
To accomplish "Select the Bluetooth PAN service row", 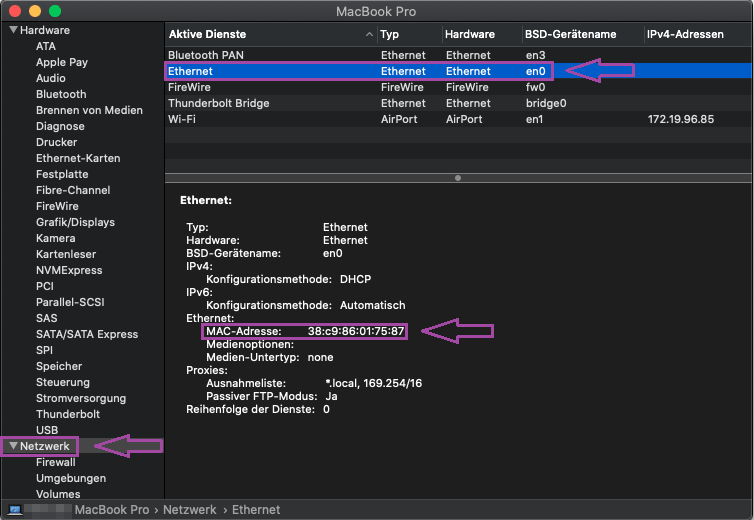I will coord(458,55).
